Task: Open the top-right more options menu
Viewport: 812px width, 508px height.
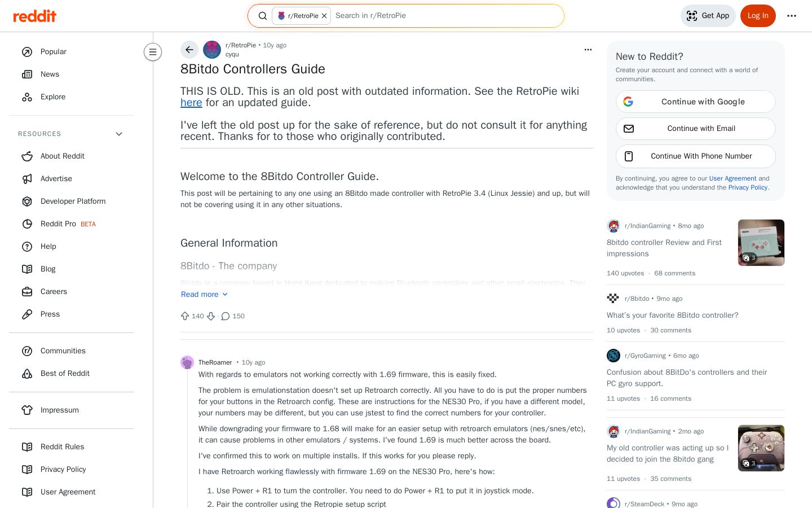Action: tap(792, 16)
